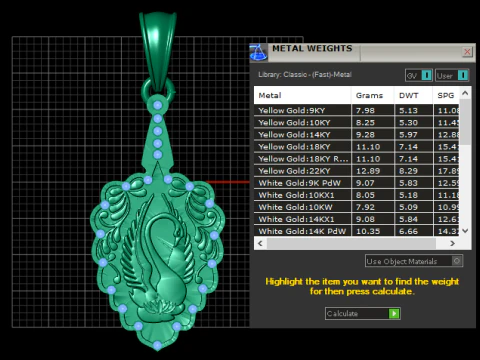Screen dimensions: 480x360
Task: Select the Yellow Gold:18KY R... row
Action: (x=357, y=159)
